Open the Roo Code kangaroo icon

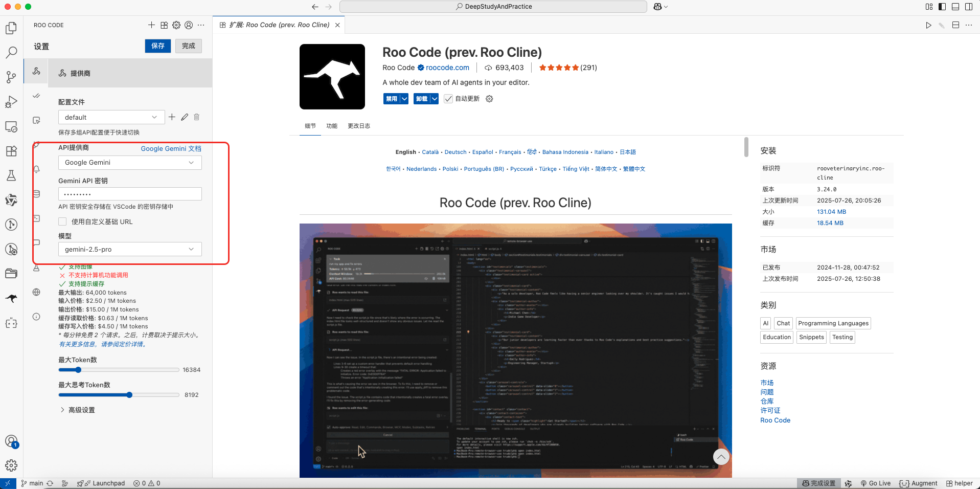11,298
